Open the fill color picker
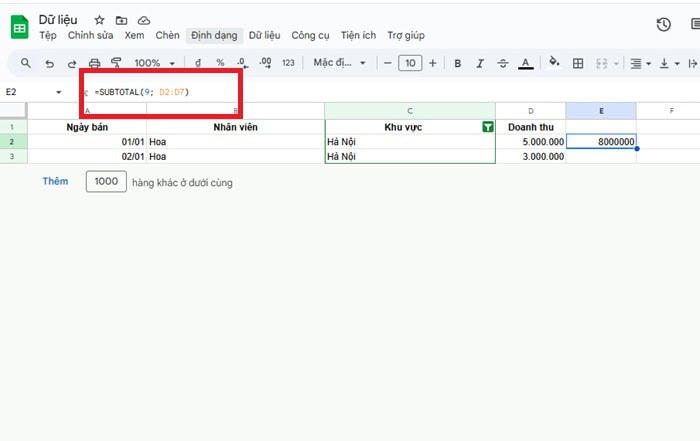This screenshot has height=441, width=700. tap(553, 63)
